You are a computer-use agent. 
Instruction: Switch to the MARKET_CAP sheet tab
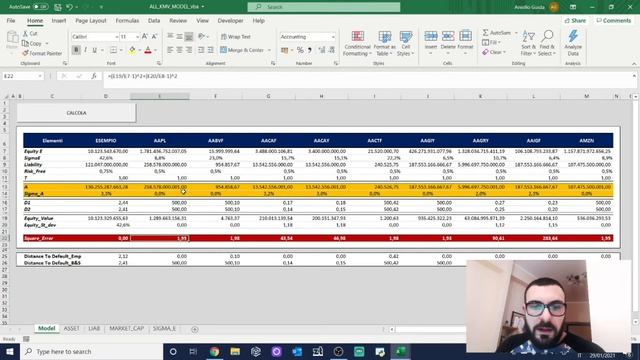click(127, 329)
